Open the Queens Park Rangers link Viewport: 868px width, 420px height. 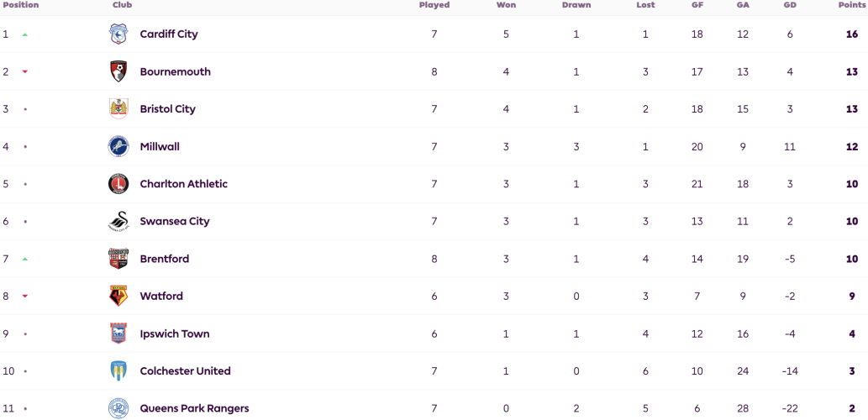[x=194, y=408]
